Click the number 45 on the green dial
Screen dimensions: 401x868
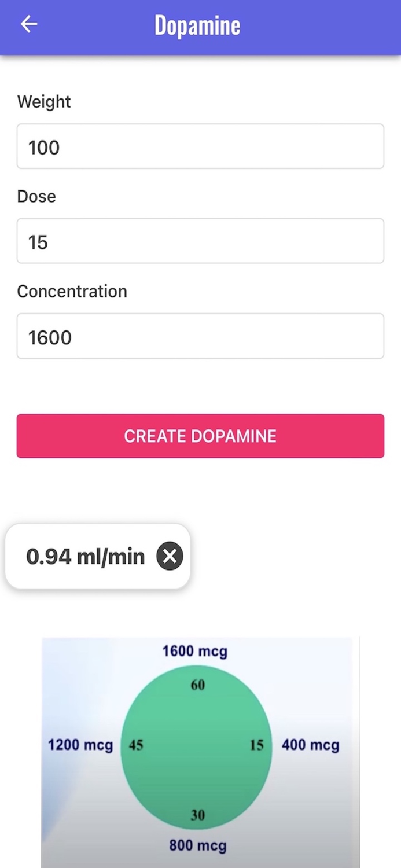coord(137,746)
